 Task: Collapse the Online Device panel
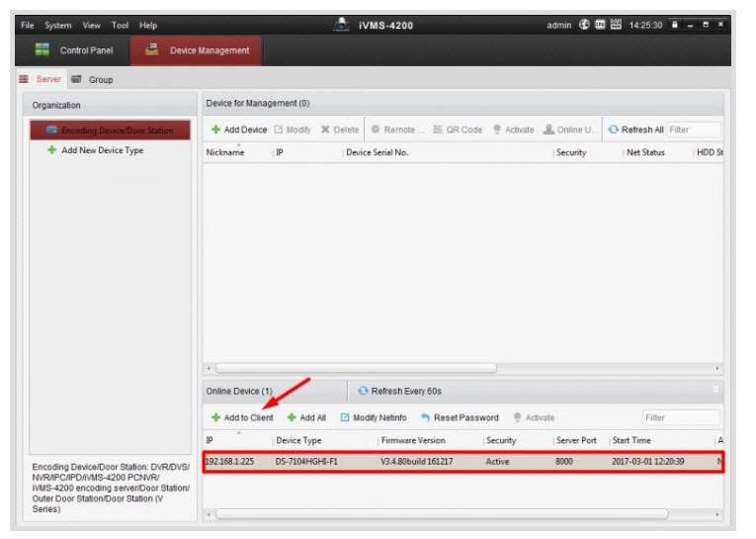tap(715, 391)
